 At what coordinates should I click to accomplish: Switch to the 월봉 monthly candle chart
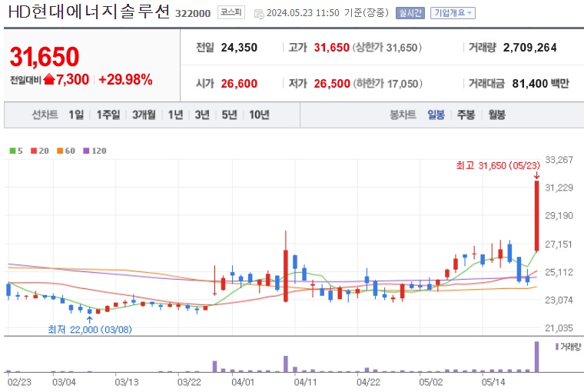coord(496,115)
